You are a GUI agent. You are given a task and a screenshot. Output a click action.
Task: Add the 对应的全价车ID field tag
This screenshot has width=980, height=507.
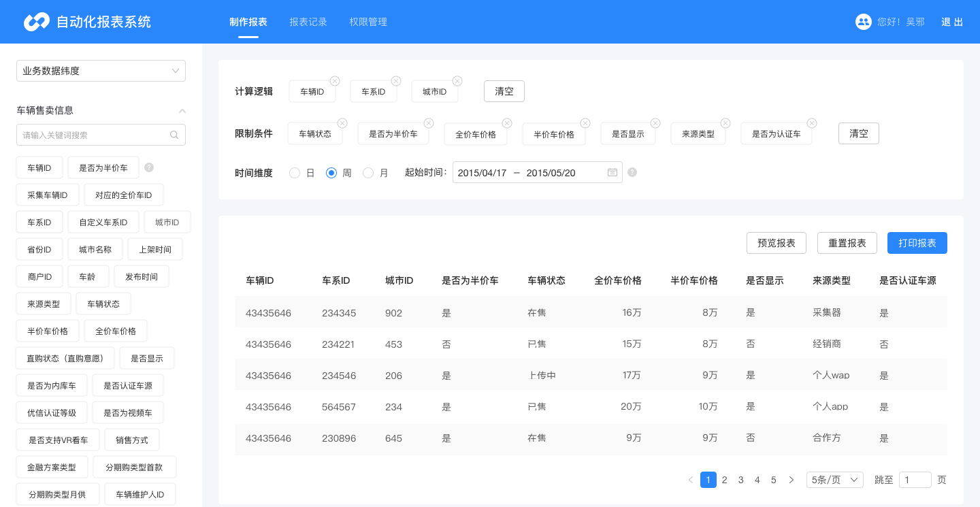point(124,195)
